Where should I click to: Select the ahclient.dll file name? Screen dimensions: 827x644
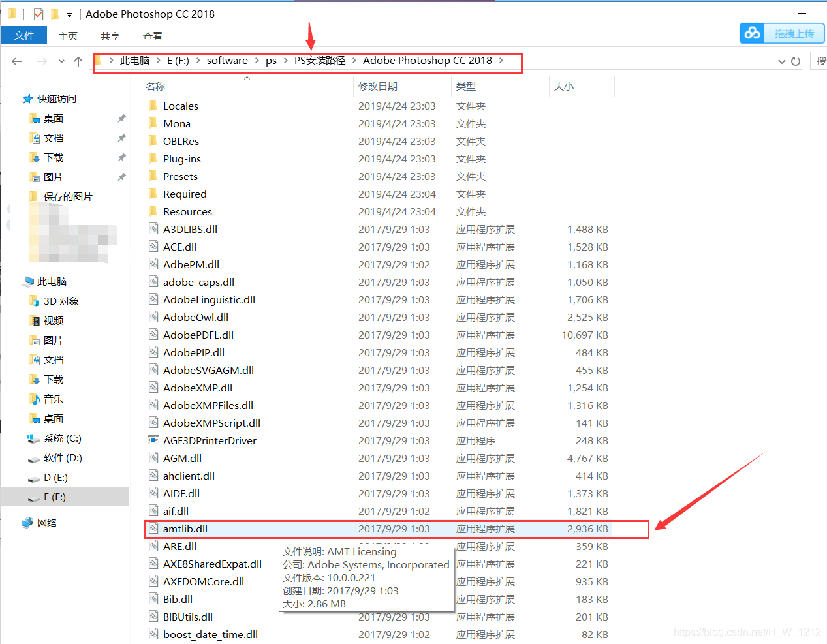(x=189, y=476)
